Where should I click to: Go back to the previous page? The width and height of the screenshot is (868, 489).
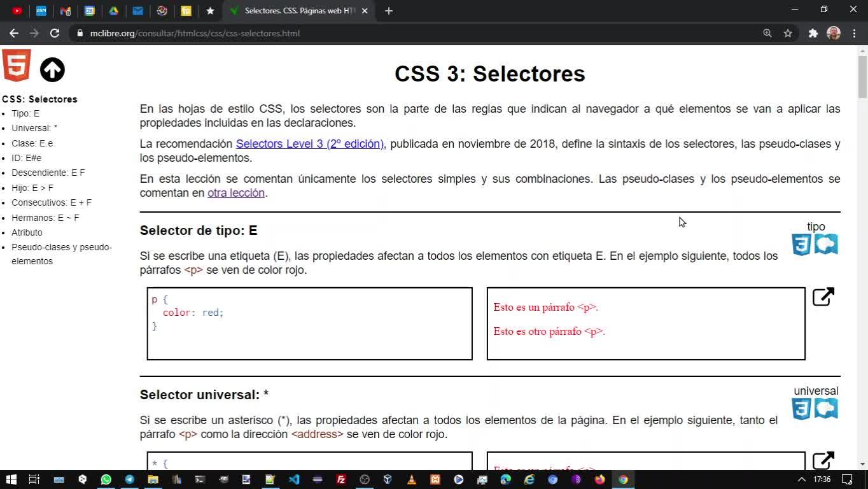14,33
